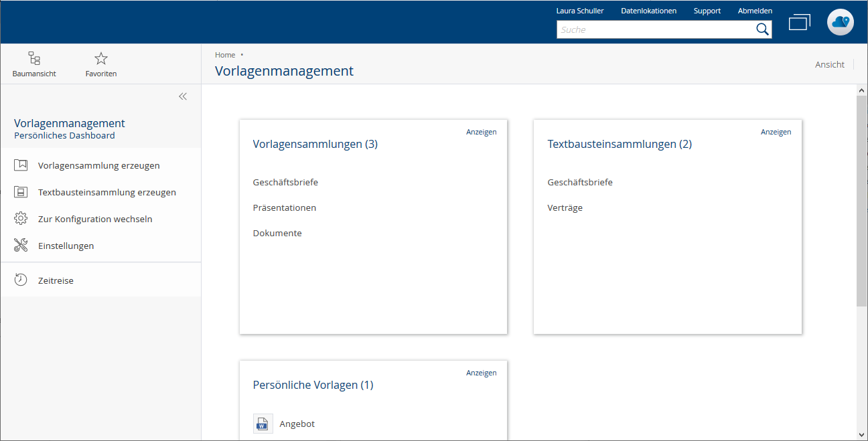Image resolution: width=868 pixels, height=441 pixels.
Task: Open Persönliche Vorlagen (1) heading
Action: coord(313,385)
